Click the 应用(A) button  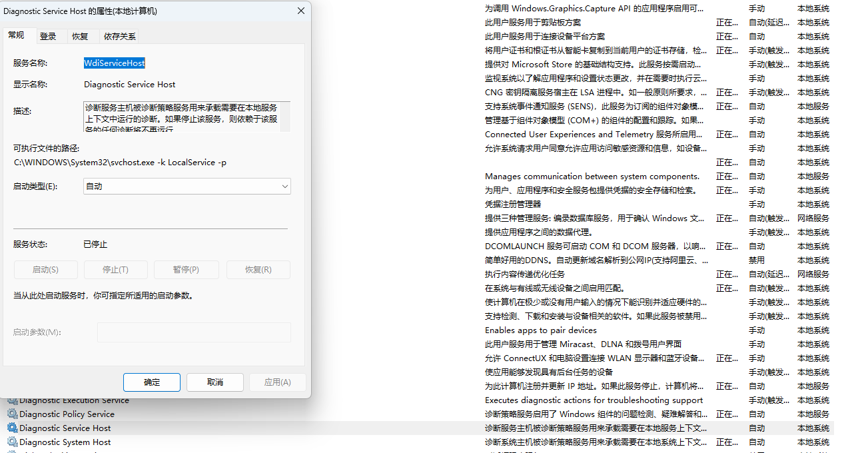[x=278, y=382]
